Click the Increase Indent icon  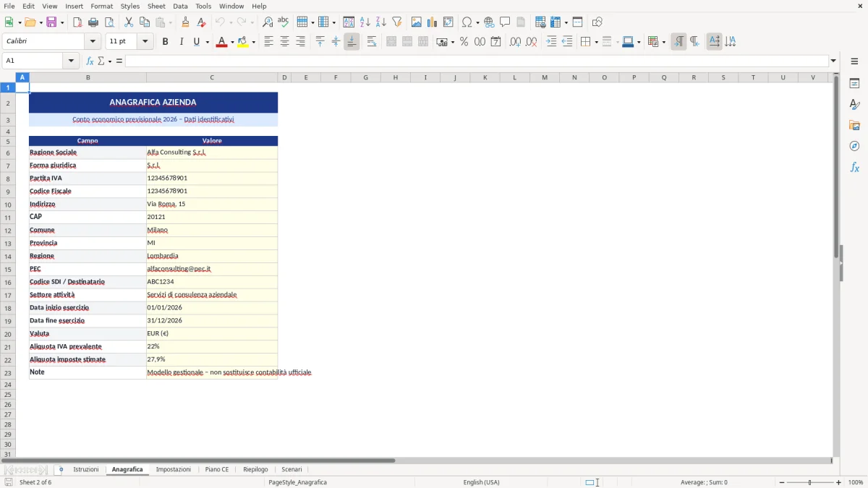click(x=551, y=42)
